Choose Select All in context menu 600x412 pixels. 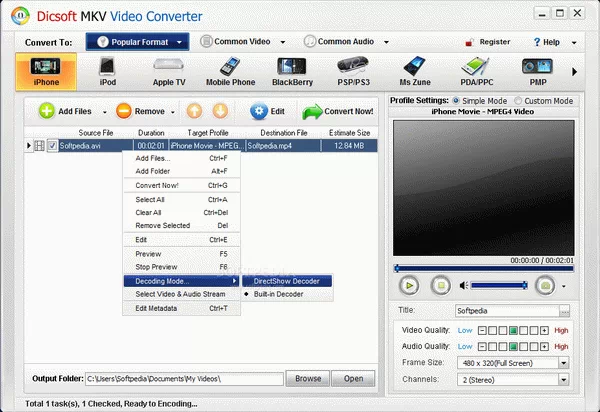(x=181, y=200)
